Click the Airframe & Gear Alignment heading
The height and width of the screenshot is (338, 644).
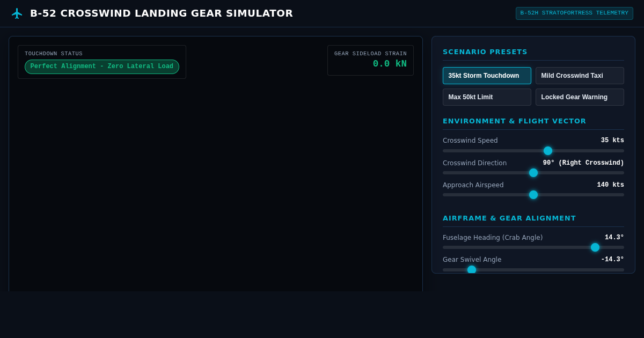point(509,218)
